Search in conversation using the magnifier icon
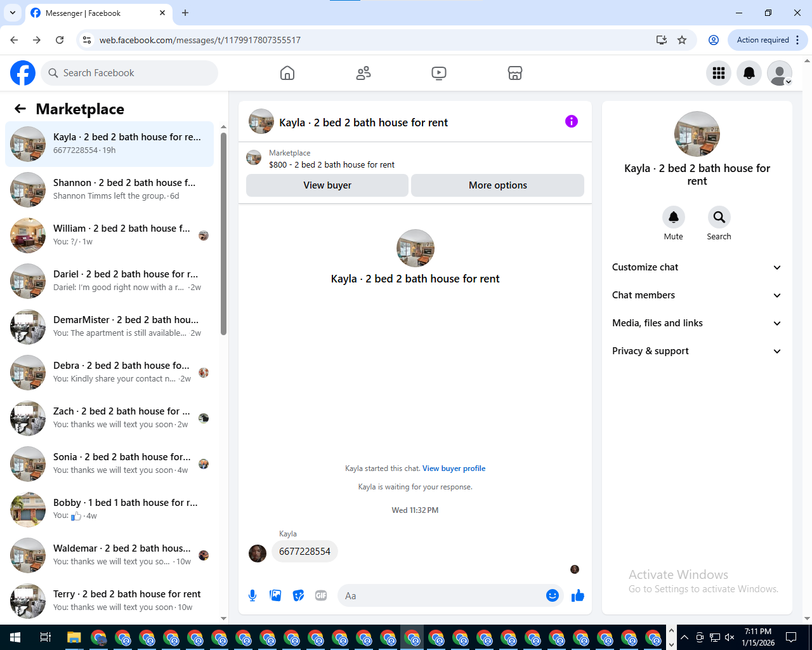The width and height of the screenshot is (812, 650). 719,217
